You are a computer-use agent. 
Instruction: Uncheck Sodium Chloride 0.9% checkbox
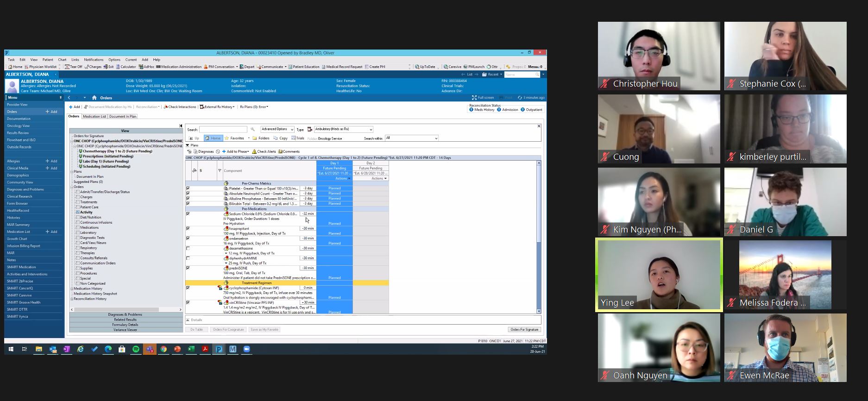pos(188,214)
